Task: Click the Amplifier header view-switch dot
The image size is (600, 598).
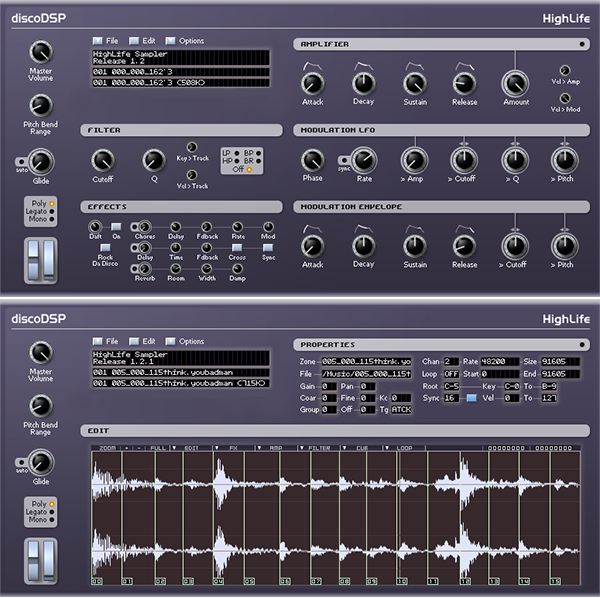Action: coord(582,44)
